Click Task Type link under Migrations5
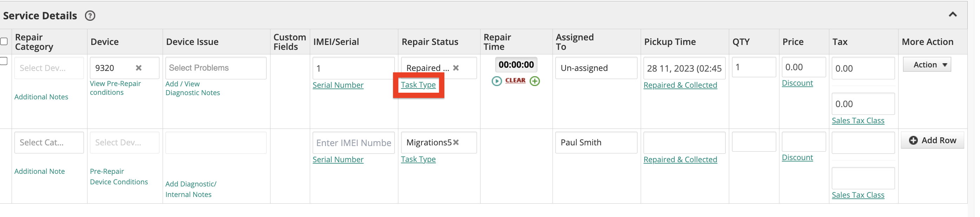 pos(418,159)
